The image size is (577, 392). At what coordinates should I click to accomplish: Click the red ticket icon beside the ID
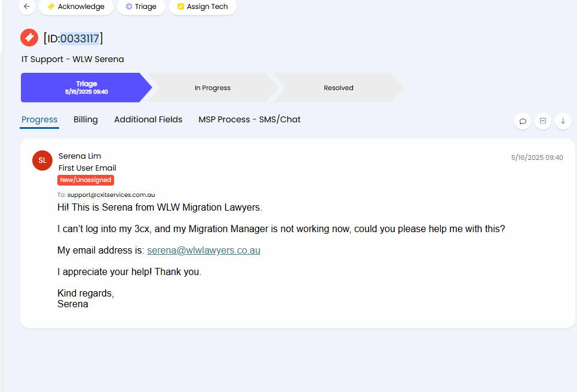(x=29, y=38)
